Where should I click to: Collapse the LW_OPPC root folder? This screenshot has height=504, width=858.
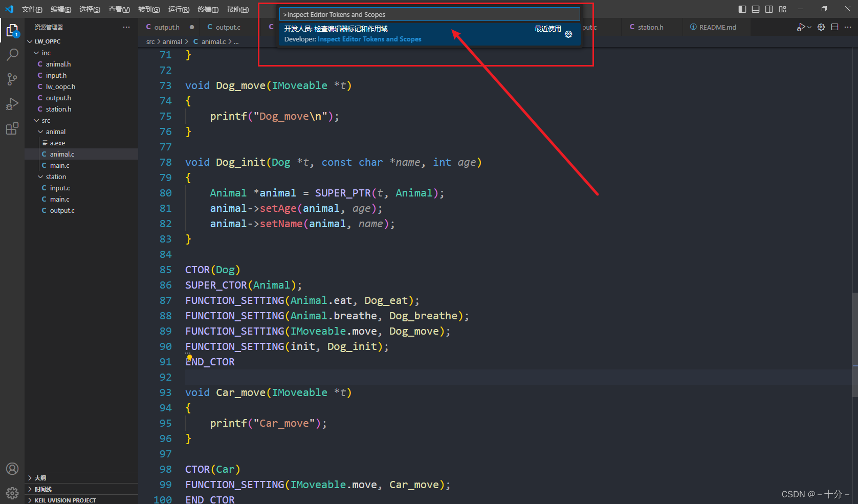[82, 41]
